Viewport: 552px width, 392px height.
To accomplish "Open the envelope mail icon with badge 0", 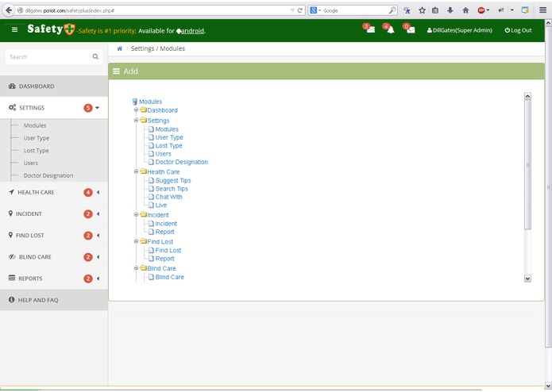I will point(409,29).
